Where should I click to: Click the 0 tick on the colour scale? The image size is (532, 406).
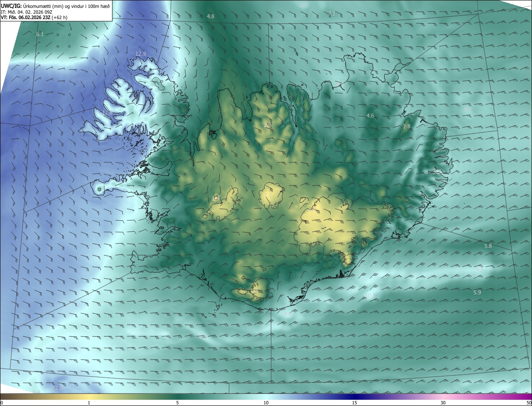pyautogui.click(x=2, y=403)
